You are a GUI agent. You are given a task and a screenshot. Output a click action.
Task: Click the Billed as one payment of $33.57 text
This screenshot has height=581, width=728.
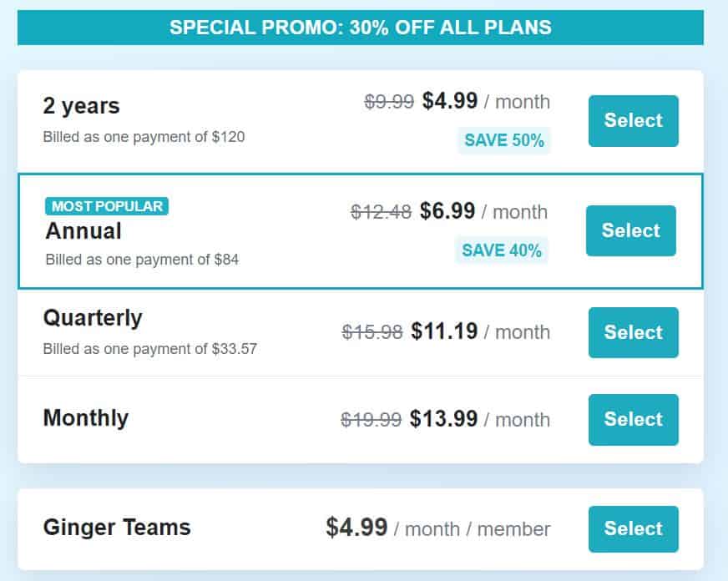pos(150,349)
